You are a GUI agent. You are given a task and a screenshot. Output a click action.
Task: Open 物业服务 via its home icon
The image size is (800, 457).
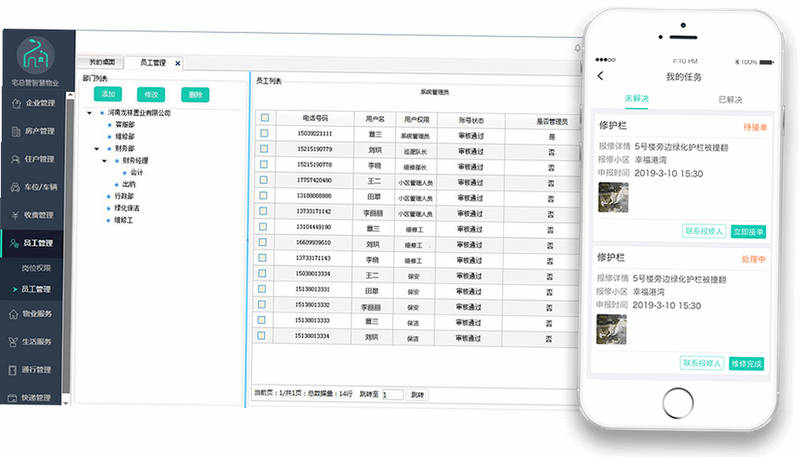14,314
